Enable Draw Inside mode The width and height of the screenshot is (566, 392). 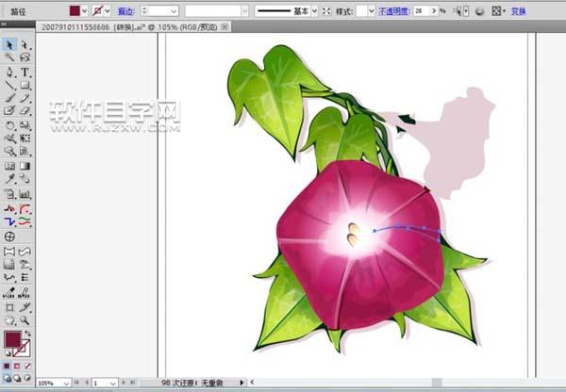coord(27,378)
